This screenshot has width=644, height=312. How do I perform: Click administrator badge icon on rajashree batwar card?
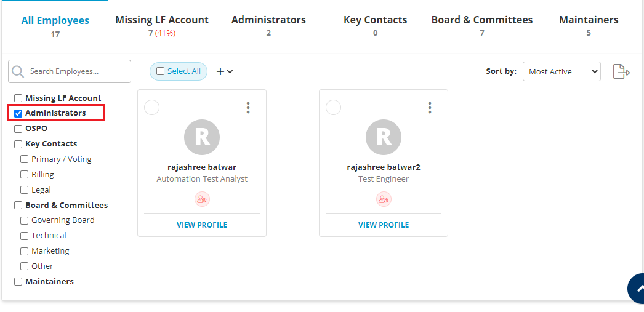coord(202,199)
